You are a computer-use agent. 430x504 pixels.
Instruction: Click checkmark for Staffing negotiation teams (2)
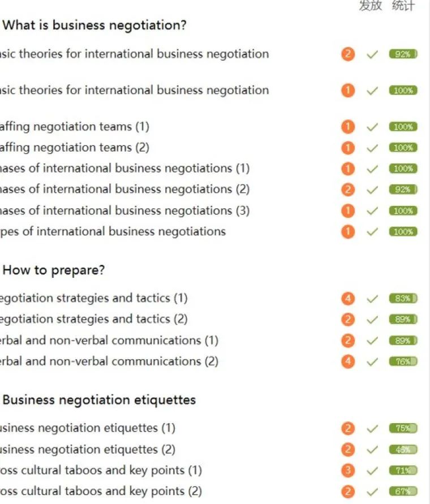click(372, 148)
